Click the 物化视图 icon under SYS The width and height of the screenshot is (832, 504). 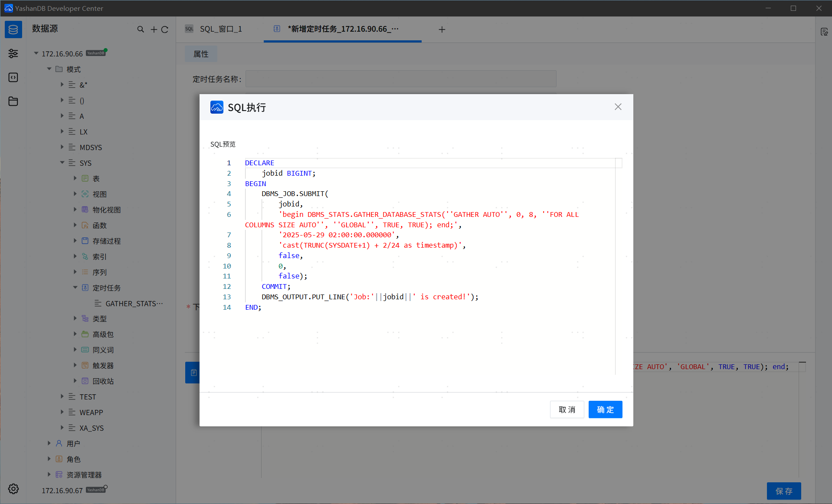coord(85,209)
